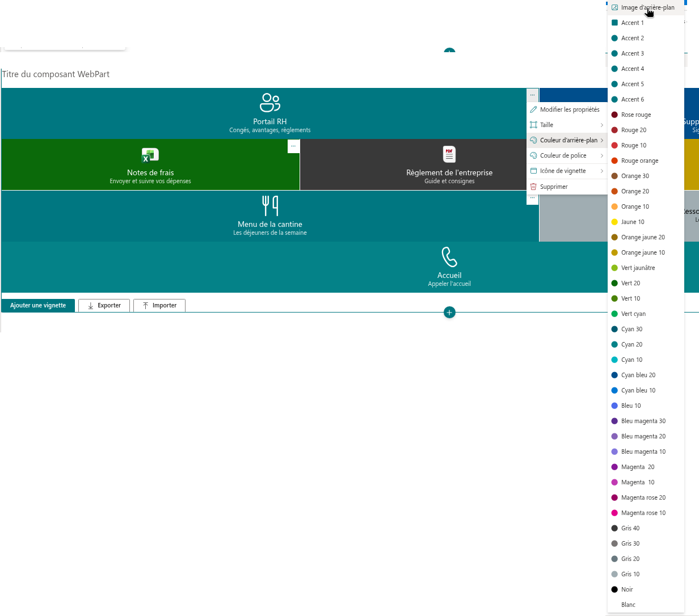This screenshot has height=616, width=699.
Task: Pick the Rouge orange color
Action: pos(646,161)
